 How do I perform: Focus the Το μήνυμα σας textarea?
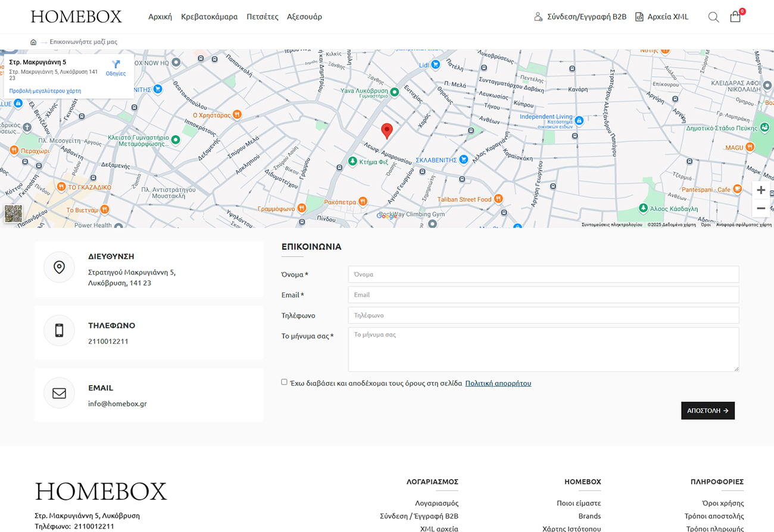click(x=544, y=349)
